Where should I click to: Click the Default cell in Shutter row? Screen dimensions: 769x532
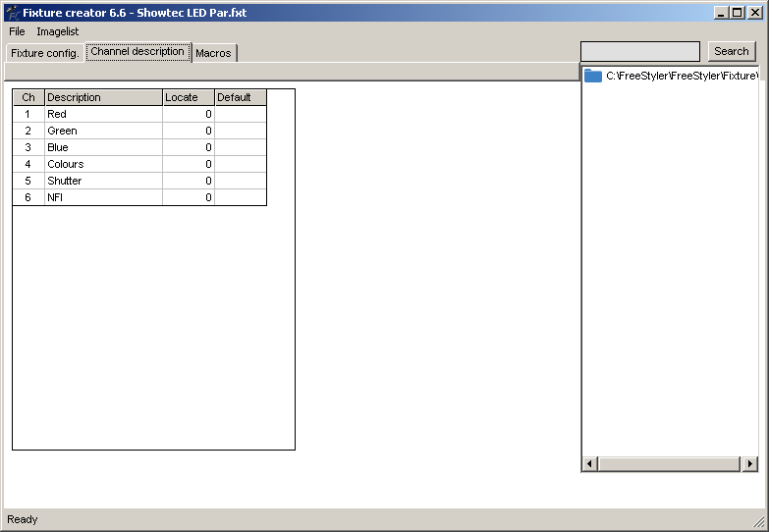241,181
